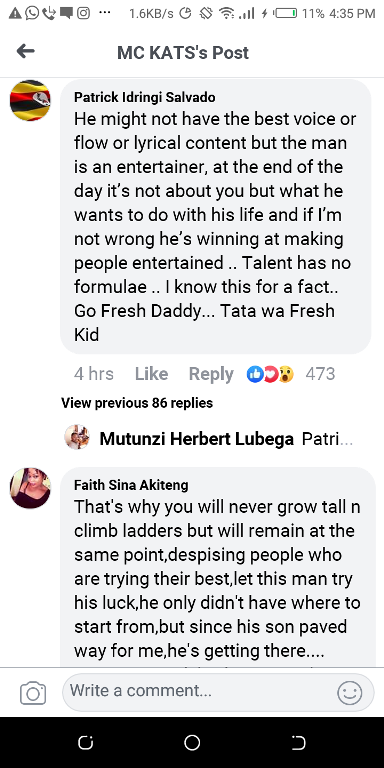Image resolution: width=384 pixels, height=768 pixels.
Task: Focus the Write a comment field
Action: [x=218, y=693]
